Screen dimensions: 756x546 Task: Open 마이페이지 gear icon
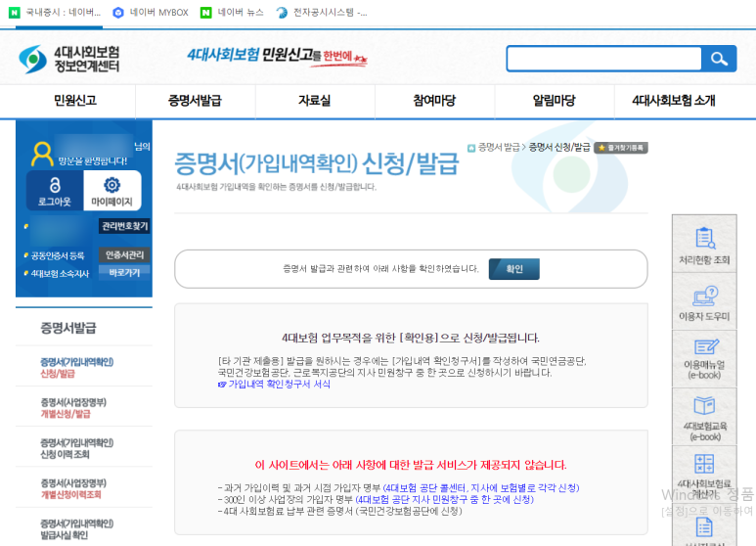111,191
